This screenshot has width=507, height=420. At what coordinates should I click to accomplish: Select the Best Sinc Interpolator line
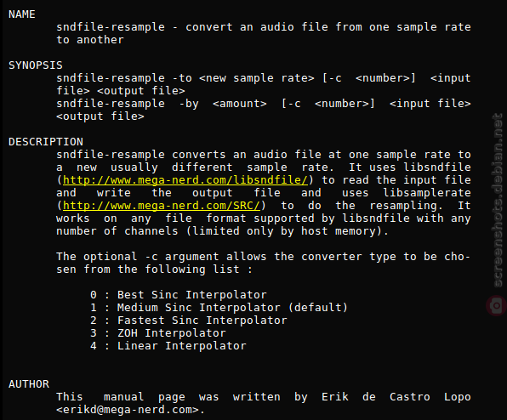[x=179, y=295]
